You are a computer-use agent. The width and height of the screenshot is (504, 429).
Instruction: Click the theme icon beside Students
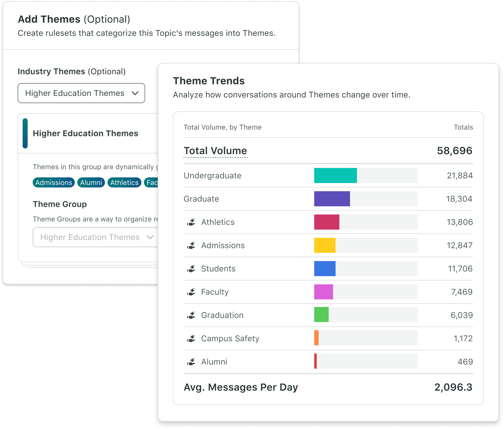click(191, 269)
